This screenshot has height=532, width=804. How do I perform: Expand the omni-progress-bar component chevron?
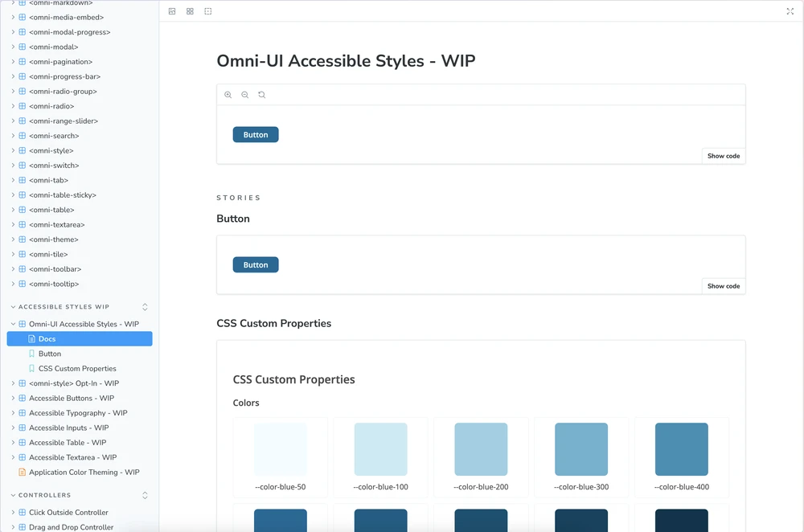pos(14,76)
